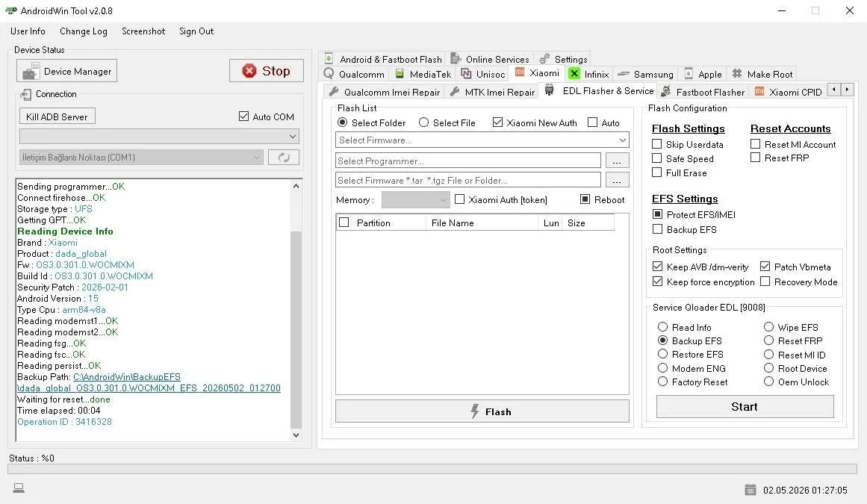Image resolution: width=867 pixels, height=504 pixels.
Task: Click the Connection plug icon
Action: [x=25, y=95]
